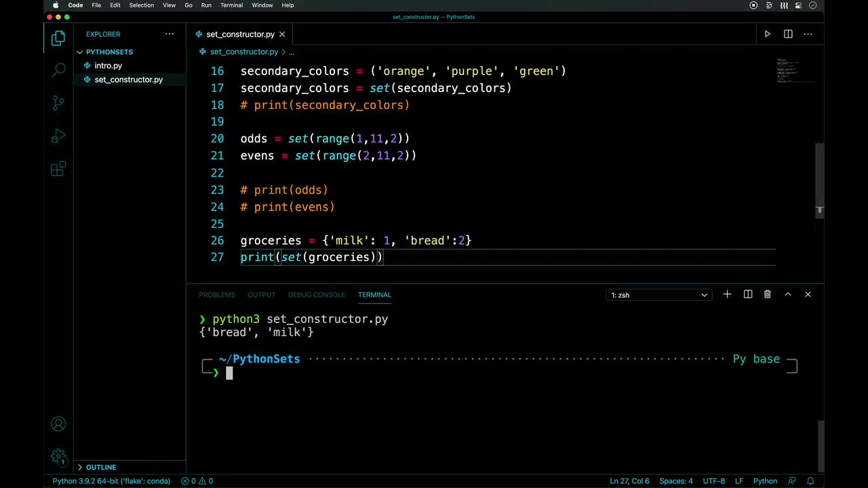Click line number 20 in gutter
Screen dimensions: 868x488
pyautogui.click(x=217, y=138)
